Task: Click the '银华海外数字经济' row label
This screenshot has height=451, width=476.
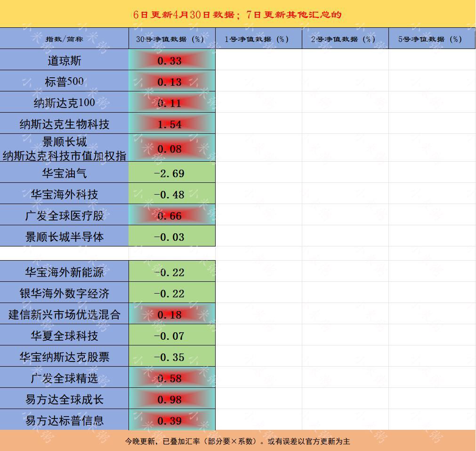Action: [x=65, y=293]
